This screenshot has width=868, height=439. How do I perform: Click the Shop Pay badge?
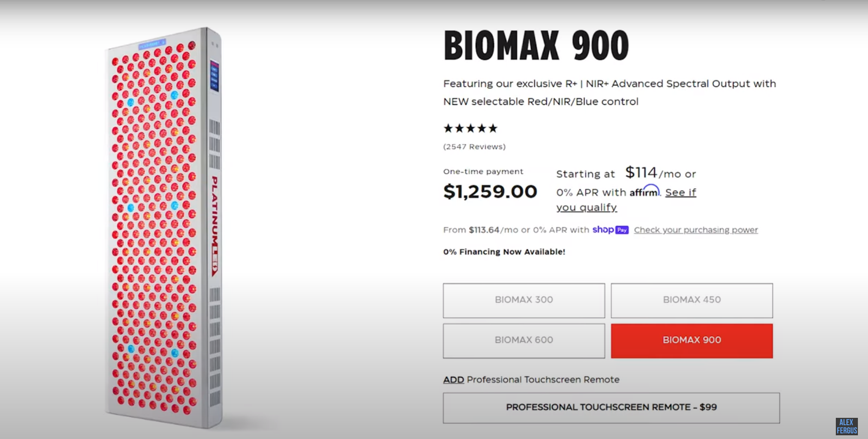coord(610,230)
